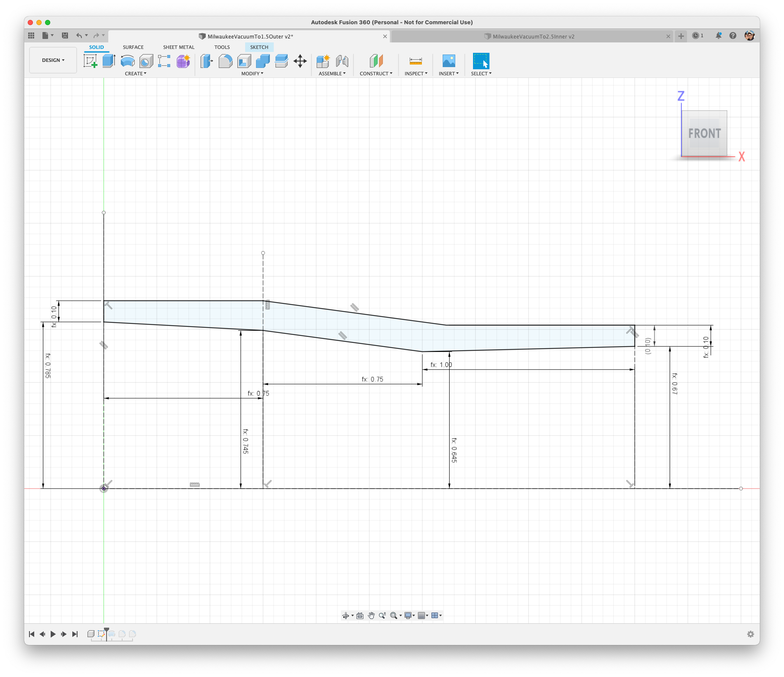Expand the INSPECT menu
The image size is (784, 677).
(x=416, y=74)
